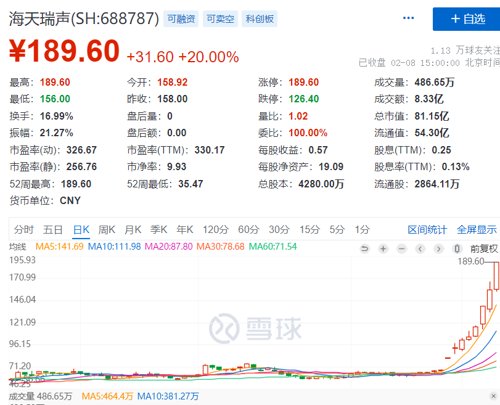Choose the 五日 chart tab

53,230
